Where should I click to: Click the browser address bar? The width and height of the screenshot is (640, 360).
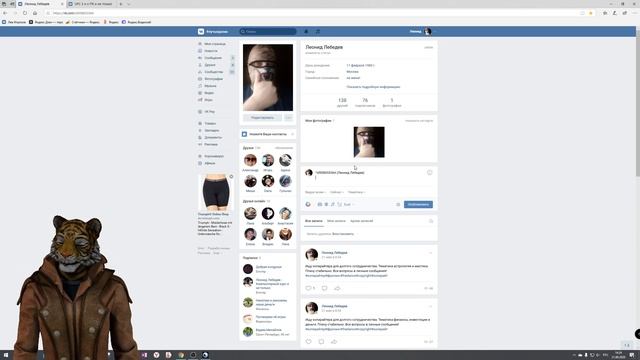coord(310,13)
